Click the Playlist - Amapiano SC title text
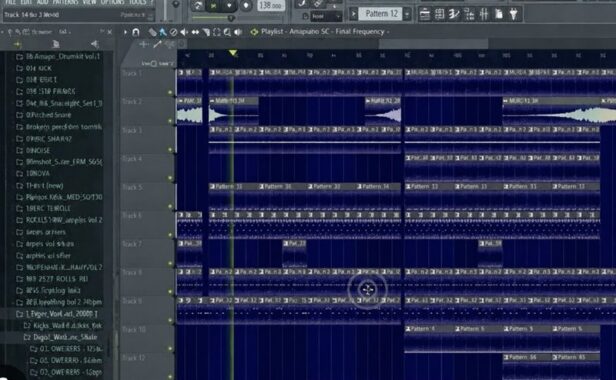The width and height of the screenshot is (616, 380). [x=322, y=31]
